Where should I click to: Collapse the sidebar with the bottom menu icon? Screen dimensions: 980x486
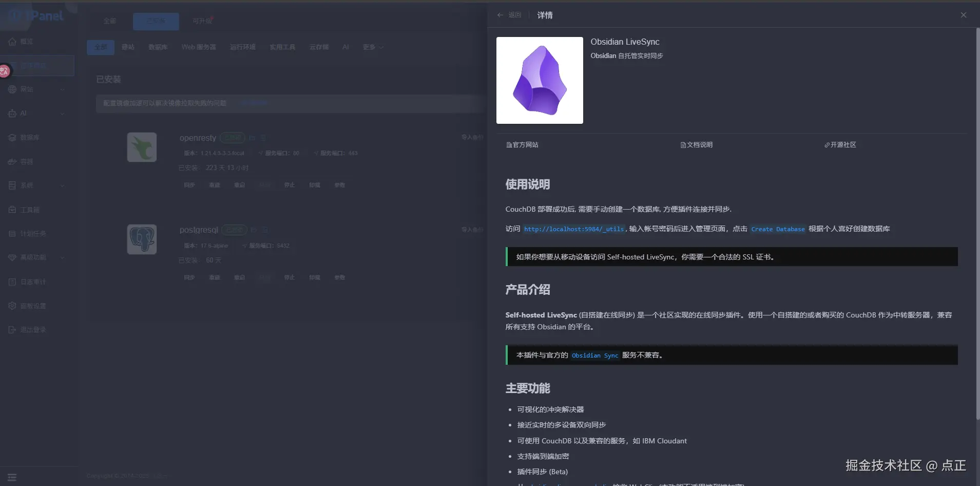coord(12,477)
